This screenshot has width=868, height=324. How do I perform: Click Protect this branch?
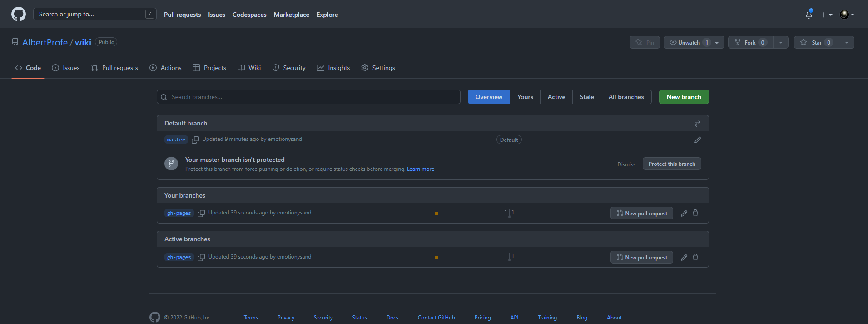pyautogui.click(x=672, y=164)
